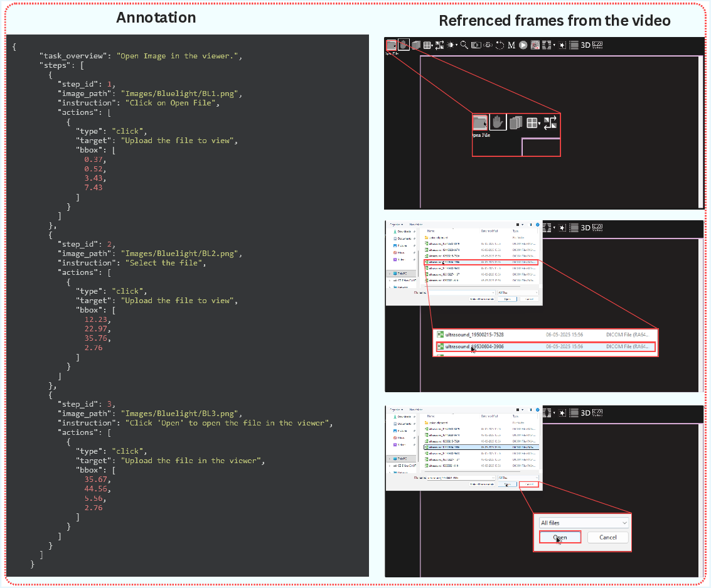This screenshot has height=588, width=711.
Task: Click the stacked pages icon in the top frame's magnified inset
Action: [516, 123]
